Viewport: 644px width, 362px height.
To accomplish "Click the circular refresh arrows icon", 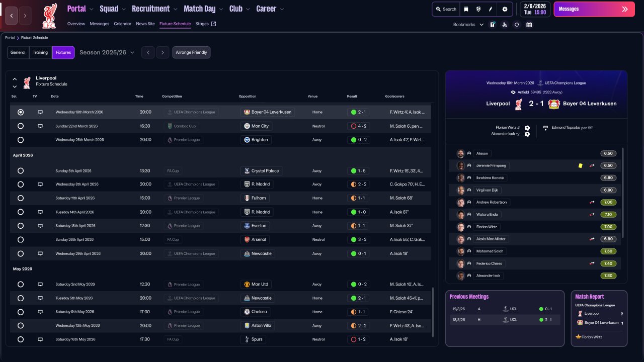I will pos(517,24).
